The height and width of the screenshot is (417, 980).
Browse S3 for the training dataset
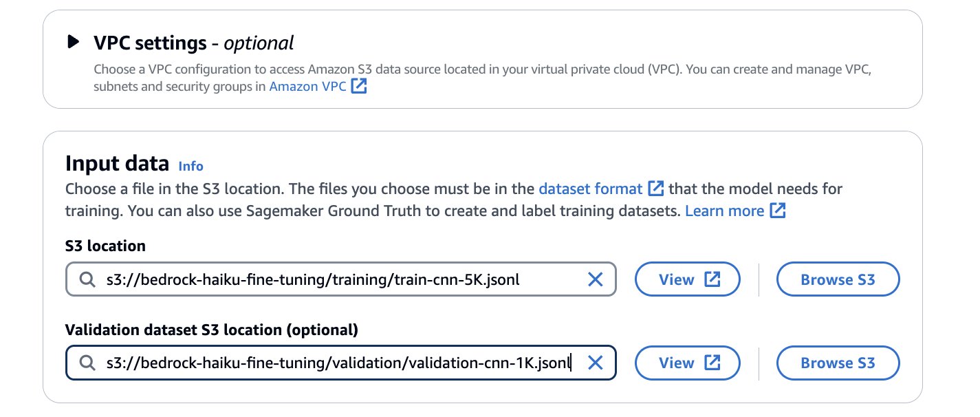(837, 279)
